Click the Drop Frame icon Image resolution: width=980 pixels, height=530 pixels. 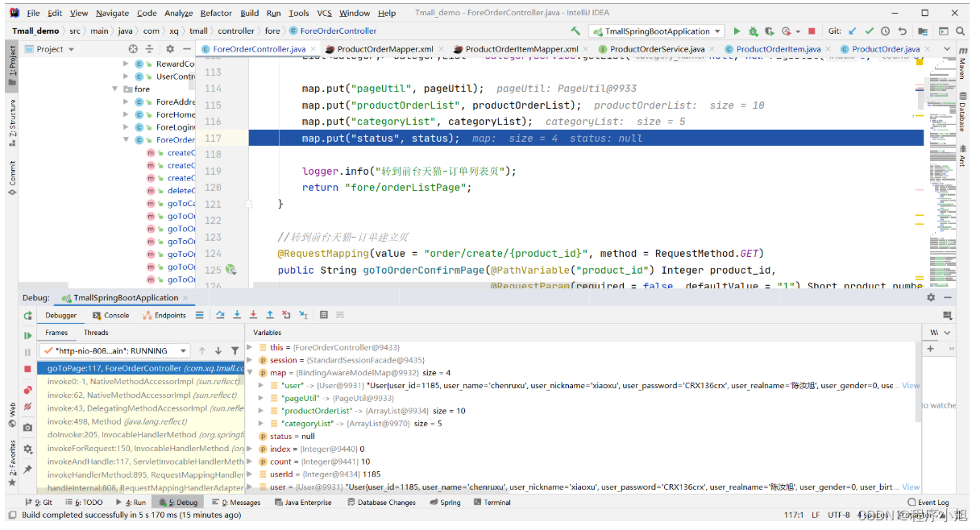point(286,315)
